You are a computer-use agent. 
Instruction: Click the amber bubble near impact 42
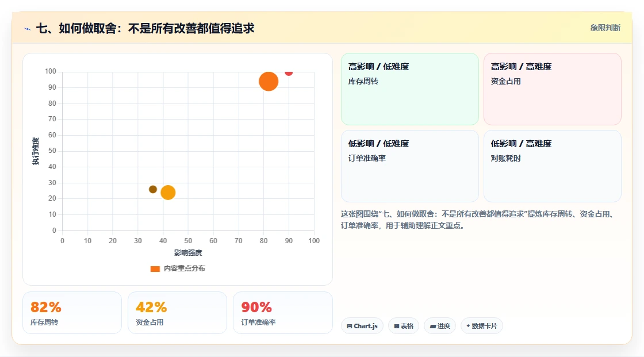tap(168, 192)
